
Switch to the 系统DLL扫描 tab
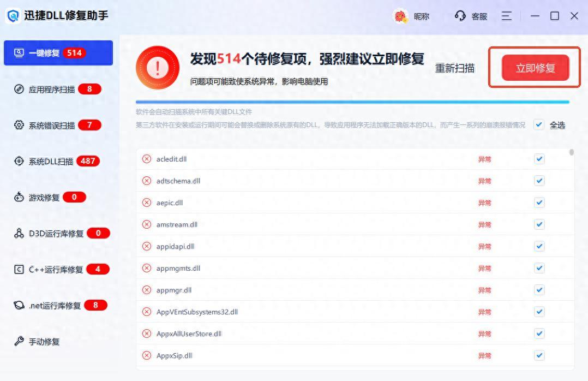[x=51, y=161]
